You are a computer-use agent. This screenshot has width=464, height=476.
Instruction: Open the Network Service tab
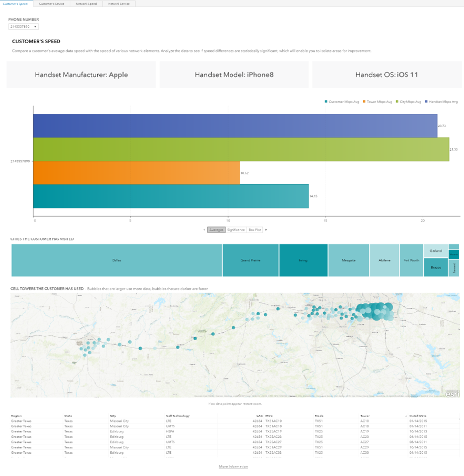tap(119, 4)
